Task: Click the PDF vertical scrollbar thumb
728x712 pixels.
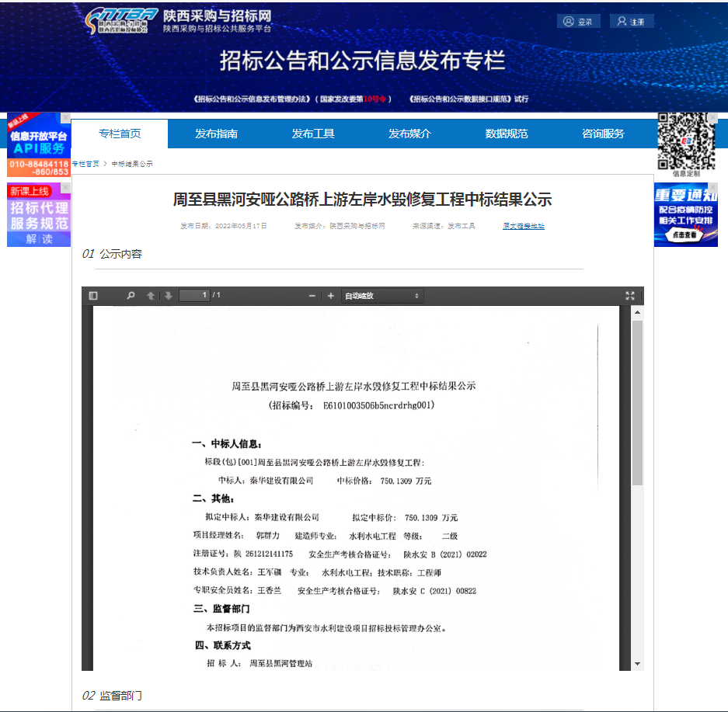Action: point(637,403)
